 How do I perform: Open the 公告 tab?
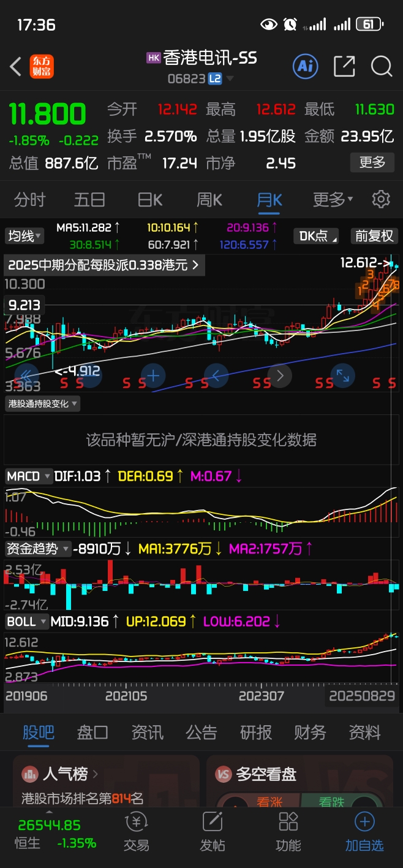[x=201, y=732]
